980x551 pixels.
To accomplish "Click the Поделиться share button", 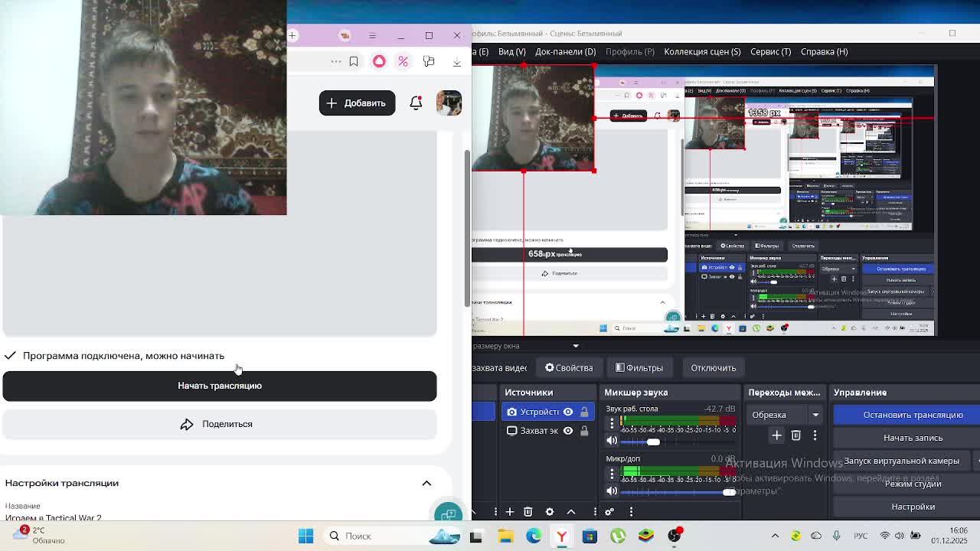I will point(220,424).
